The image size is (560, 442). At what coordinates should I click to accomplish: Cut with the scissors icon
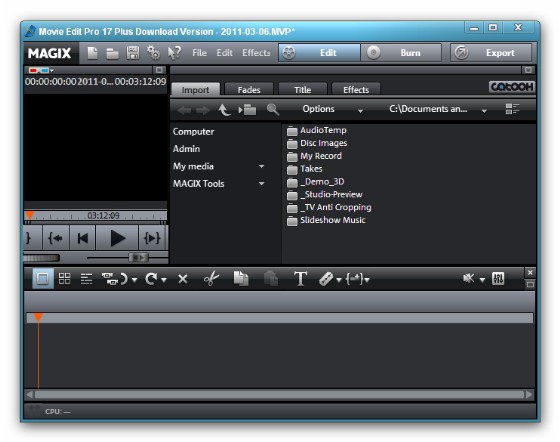(x=211, y=278)
